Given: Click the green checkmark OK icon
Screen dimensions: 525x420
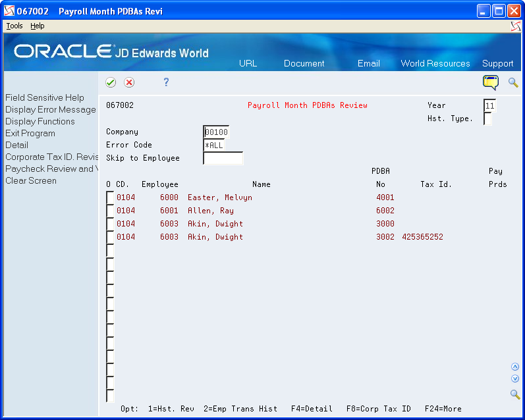Looking at the screenshot, I should tap(111, 82).
